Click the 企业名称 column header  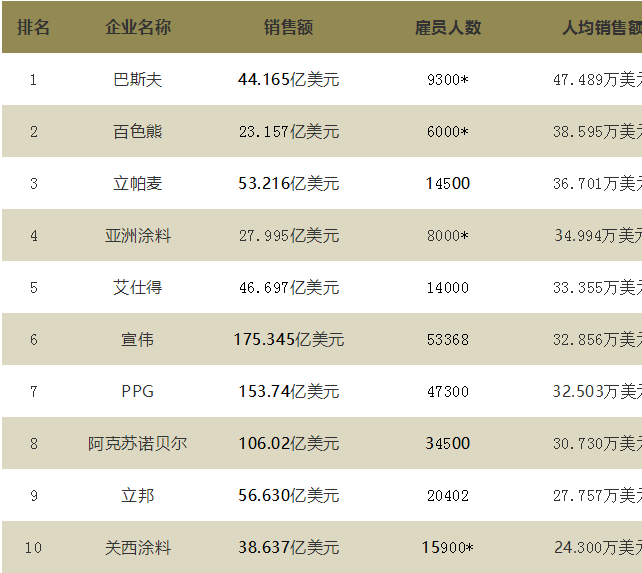[x=138, y=27]
